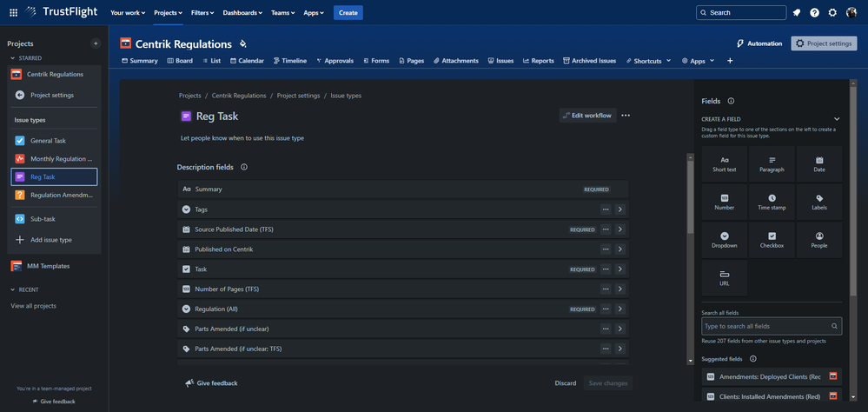Click the info icon beside Fields heading

click(731, 102)
